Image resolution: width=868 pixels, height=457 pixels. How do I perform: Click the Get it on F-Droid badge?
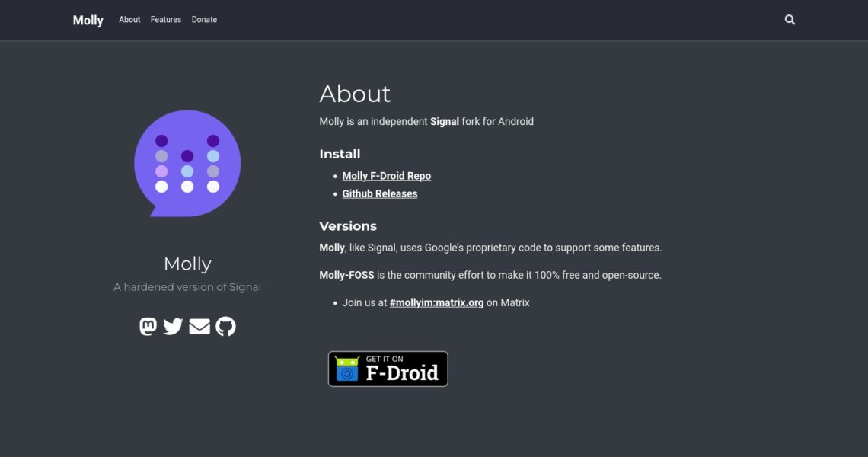[x=388, y=369]
